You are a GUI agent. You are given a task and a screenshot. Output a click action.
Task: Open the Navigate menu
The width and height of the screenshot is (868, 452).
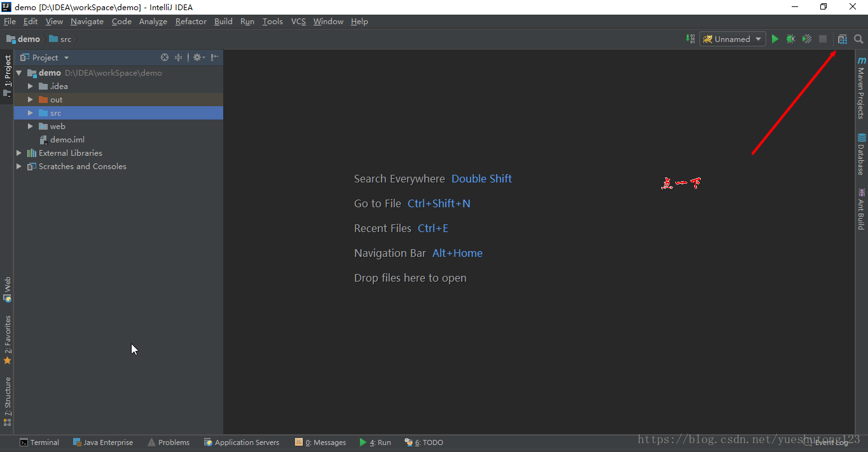[x=87, y=22]
